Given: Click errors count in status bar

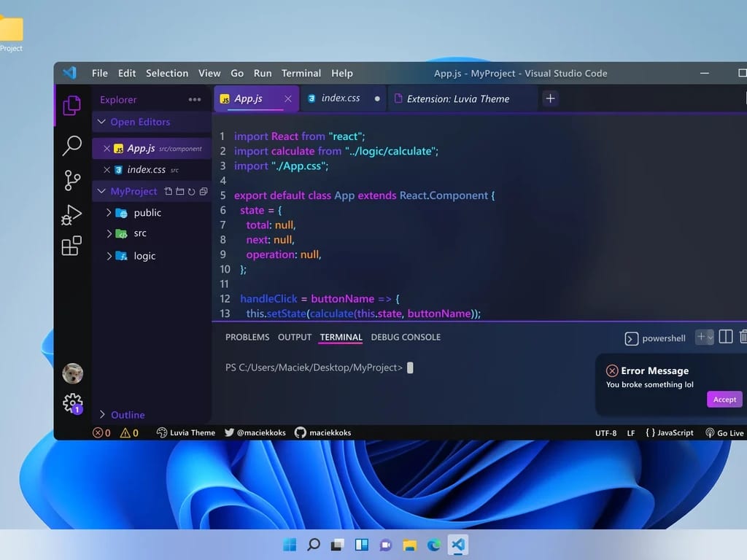Looking at the screenshot, I should pyautogui.click(x=101, y=433).
